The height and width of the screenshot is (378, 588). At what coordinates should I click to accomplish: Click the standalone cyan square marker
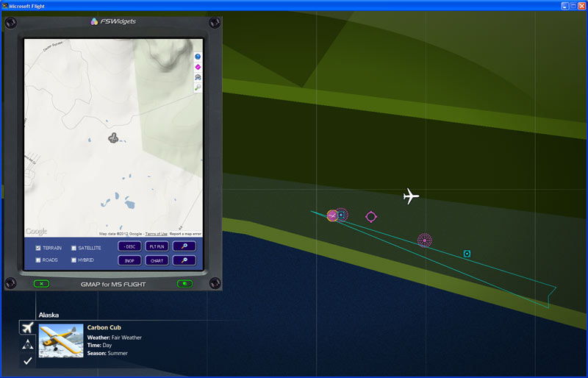pyautogui.click(x=467, y=254)
